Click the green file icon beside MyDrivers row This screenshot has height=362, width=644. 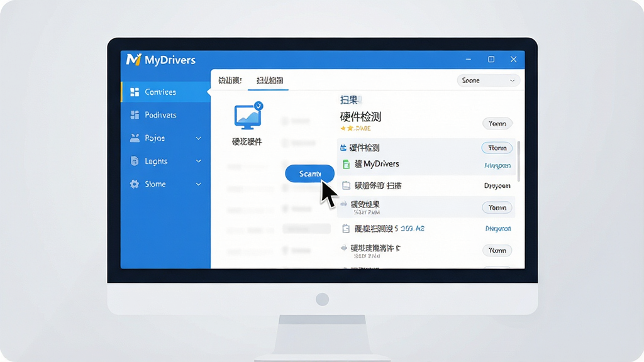347,164
